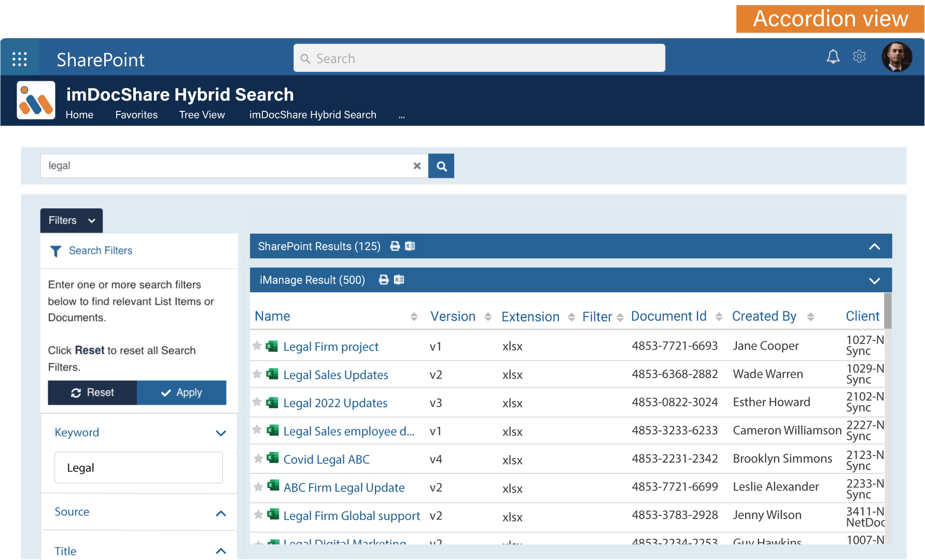Expand the Keyword filter section
The image size is (925, 560).
[x=221, y=433]
